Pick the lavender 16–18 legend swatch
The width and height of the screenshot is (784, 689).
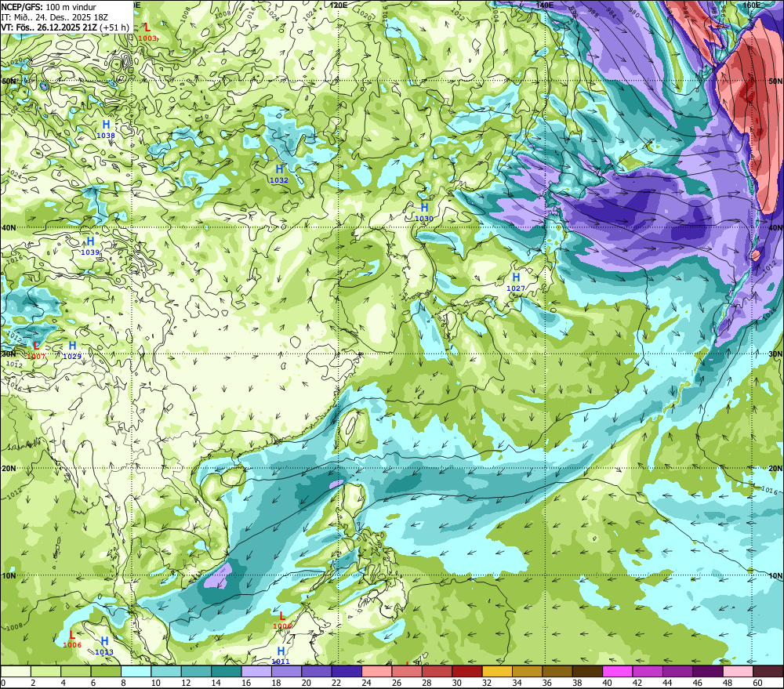tap(256, 671)
